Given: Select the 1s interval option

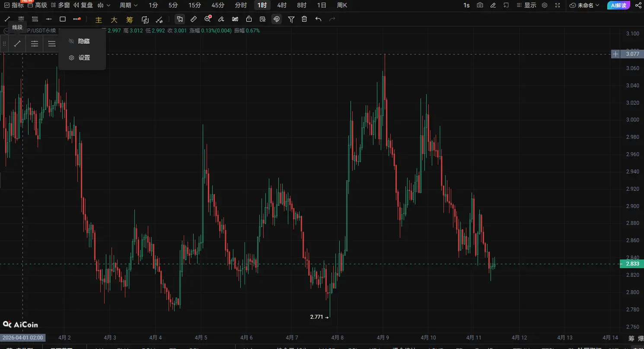Looking at the screenshot, I should (466, 5).
